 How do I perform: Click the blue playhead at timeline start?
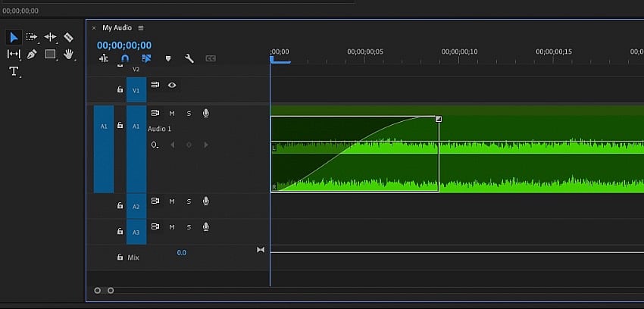coord(272,60)
